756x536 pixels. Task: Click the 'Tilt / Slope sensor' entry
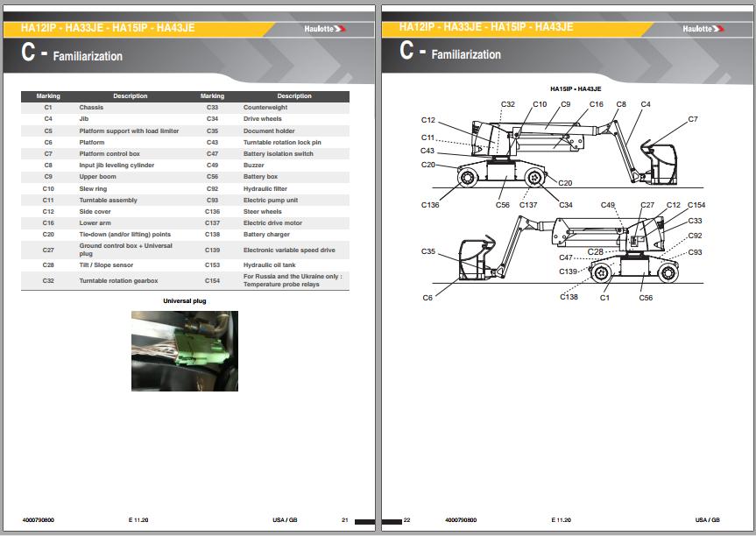pyautogui.click(x=108, y=264)
